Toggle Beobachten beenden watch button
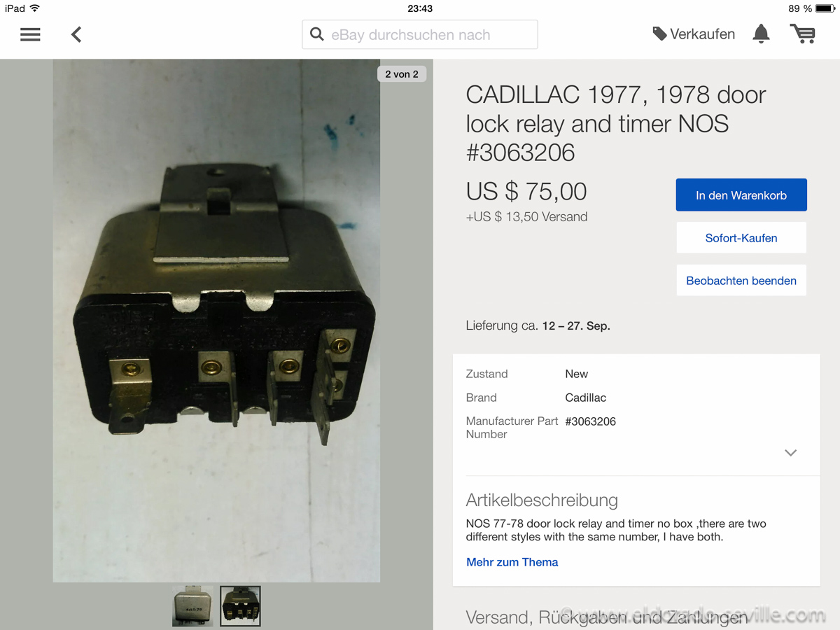The width and height of the screenshot is (840, 630). tap(741, 280)
